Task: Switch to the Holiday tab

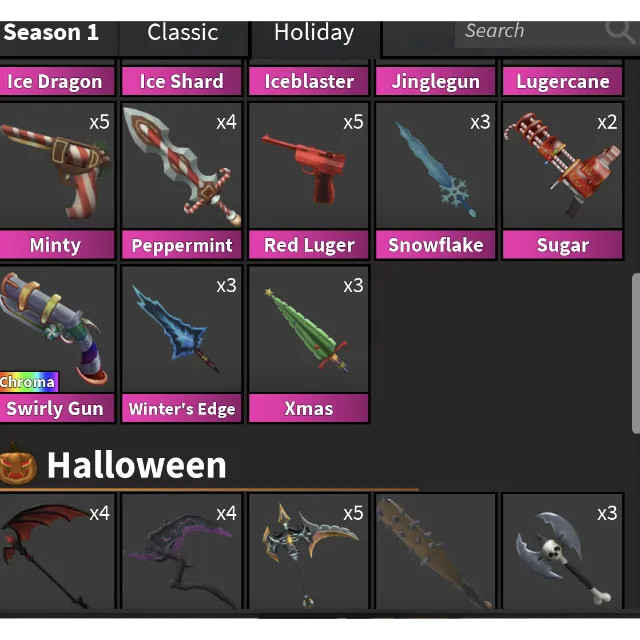Action: click(314, 33)
